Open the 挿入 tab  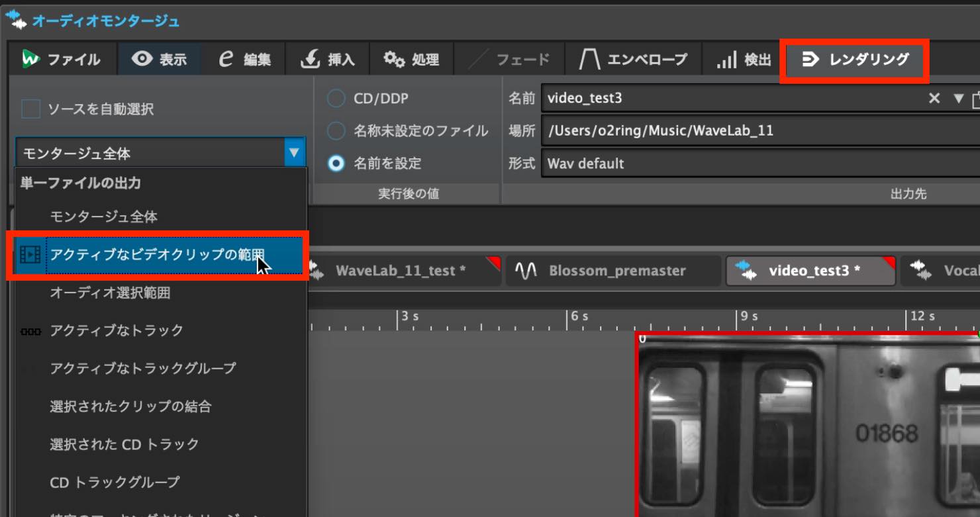[x=328, y=60]
